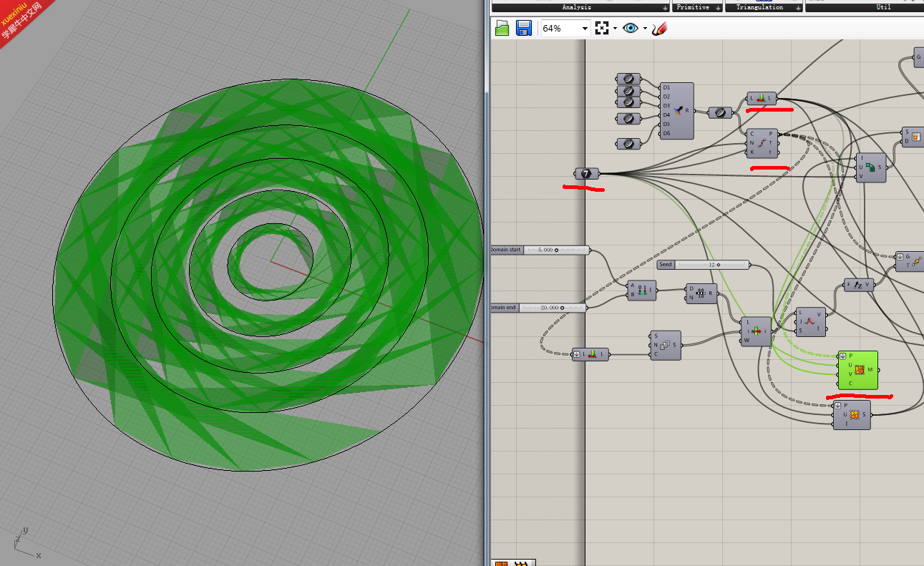
Task: Expand the zoom extents options arrow
Action: (615, 29)
